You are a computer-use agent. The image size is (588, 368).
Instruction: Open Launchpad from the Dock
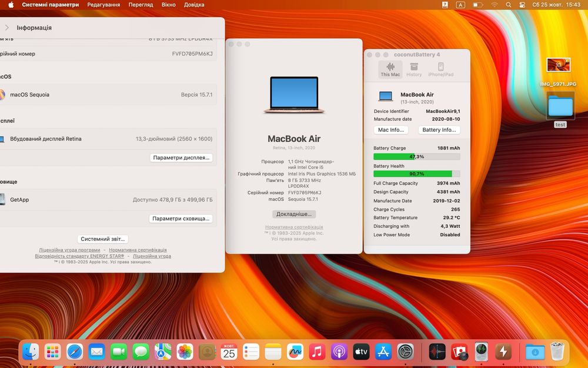(52, 352)
